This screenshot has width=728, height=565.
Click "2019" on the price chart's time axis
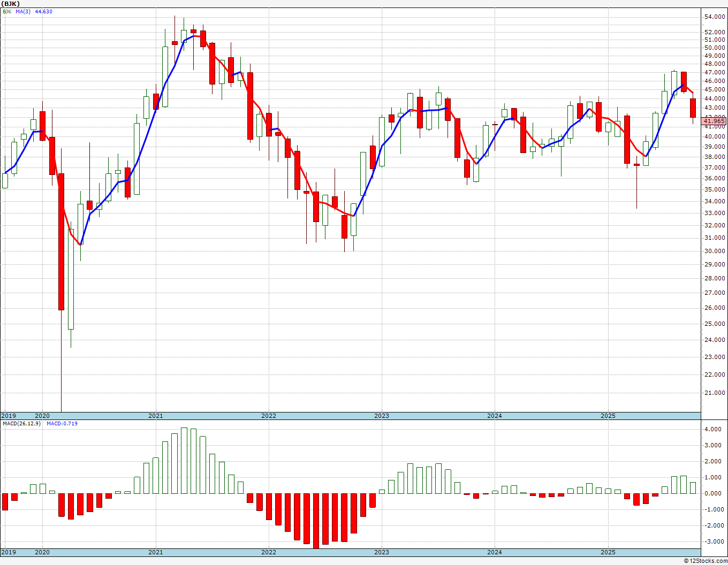click(x=8, y=416)
